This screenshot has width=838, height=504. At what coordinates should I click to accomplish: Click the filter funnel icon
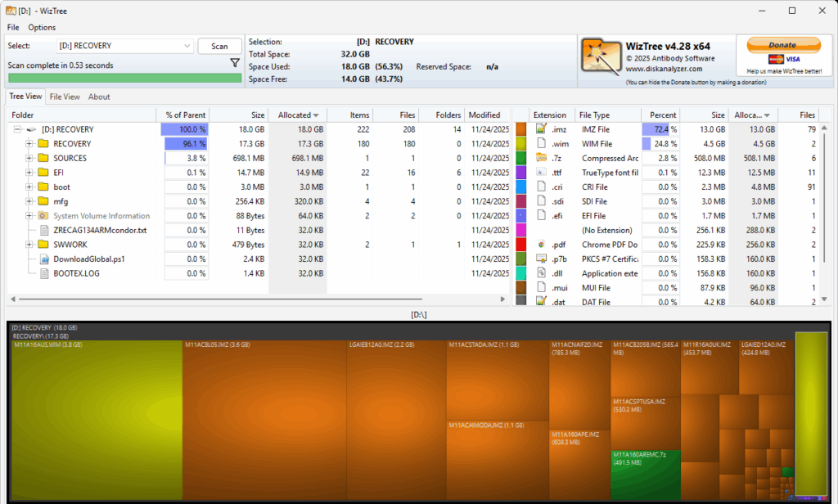click(235, 63)
